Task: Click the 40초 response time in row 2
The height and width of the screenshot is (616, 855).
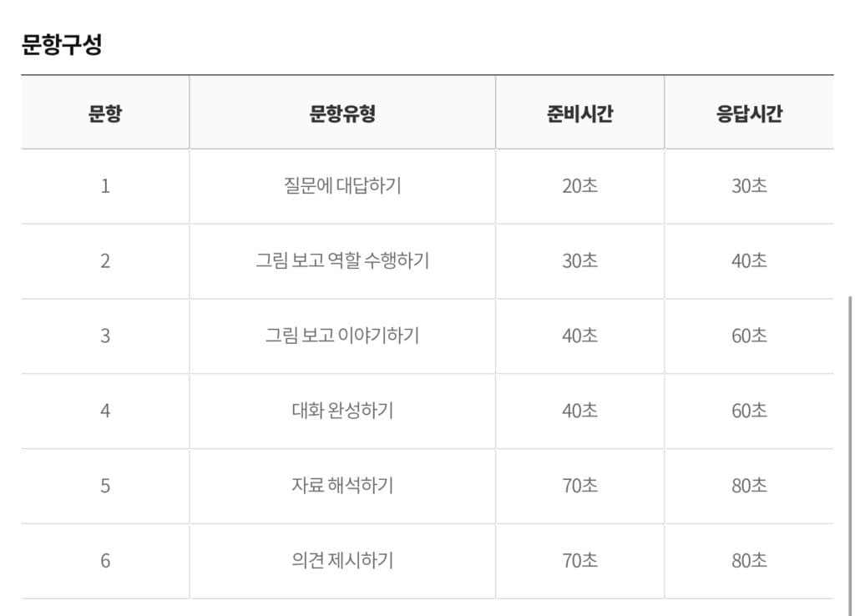Action: click(749, 261)
